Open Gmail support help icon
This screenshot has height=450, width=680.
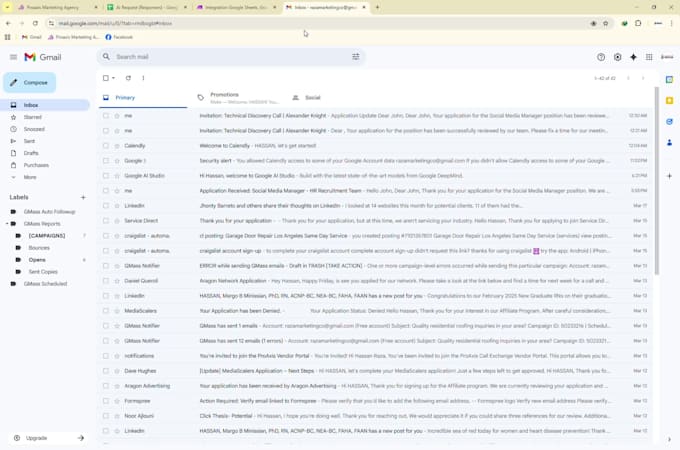tap(601, 57)
